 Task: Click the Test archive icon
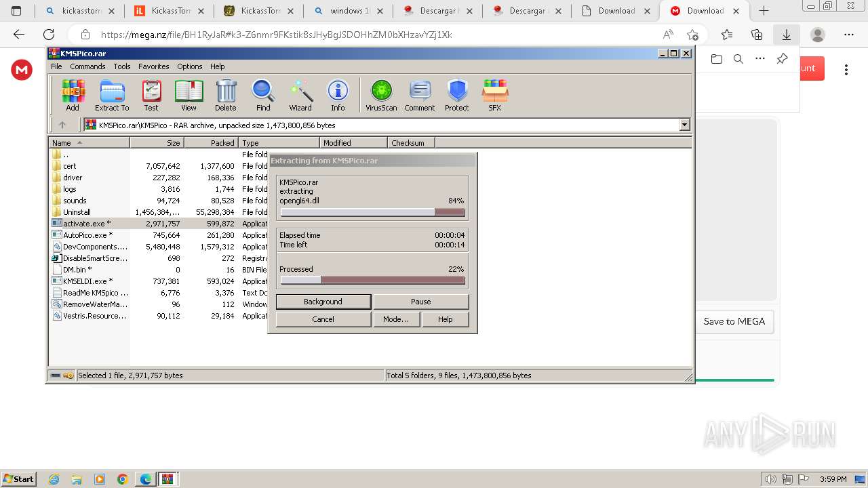coord(151,95)
